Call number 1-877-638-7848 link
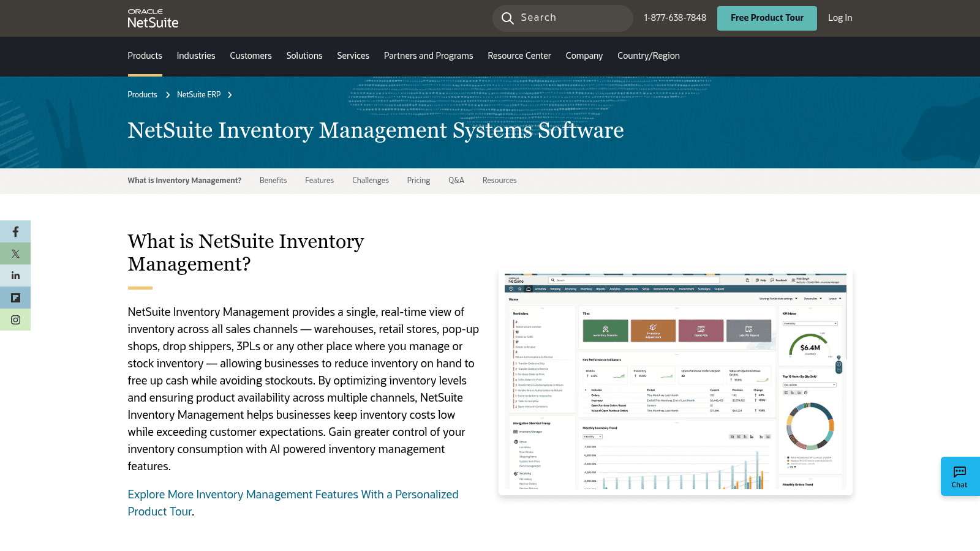Image resolution: width=980 pixels, height=551 pixels. (x=675, y=18)
